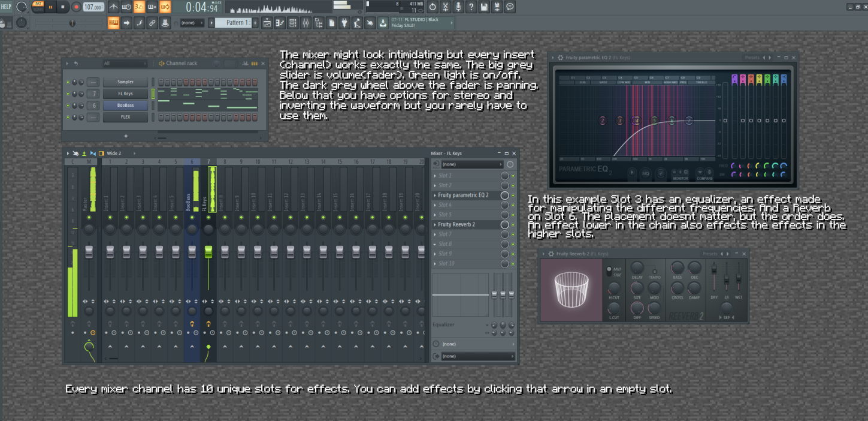Open the piano roll view from the toolbar
Screen dimensions: 868x421
coord(280,23)
